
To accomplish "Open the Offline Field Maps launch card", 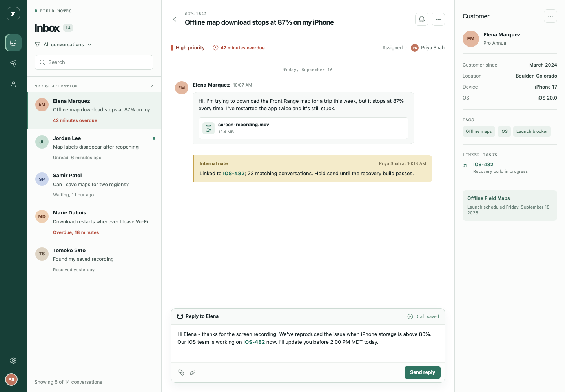I will [510, 205].
